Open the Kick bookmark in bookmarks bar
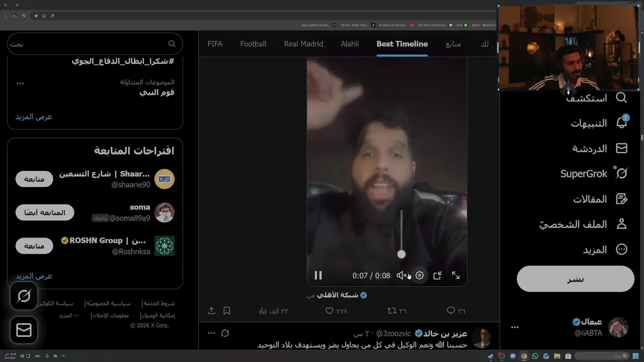Screen dimensions: 644x362 coord(462,25)
